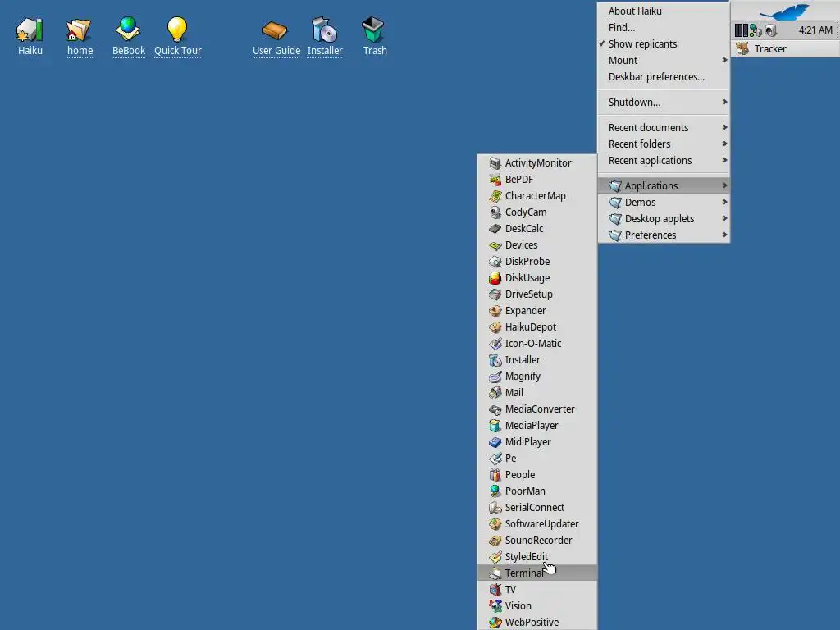The width and height of the screenshot is (840, 630).
Task: Launch Terminal from the Applications menu
Action: tap(537, 573)
